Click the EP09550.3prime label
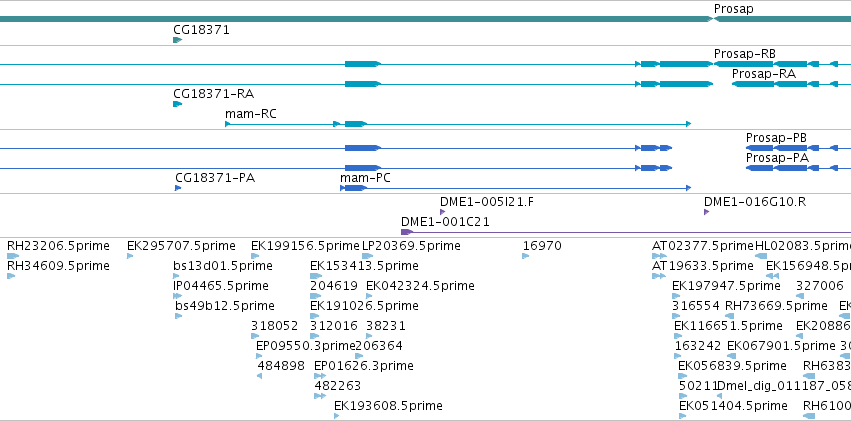This screenshot has height=421, width=851. (x=305, y=346)
